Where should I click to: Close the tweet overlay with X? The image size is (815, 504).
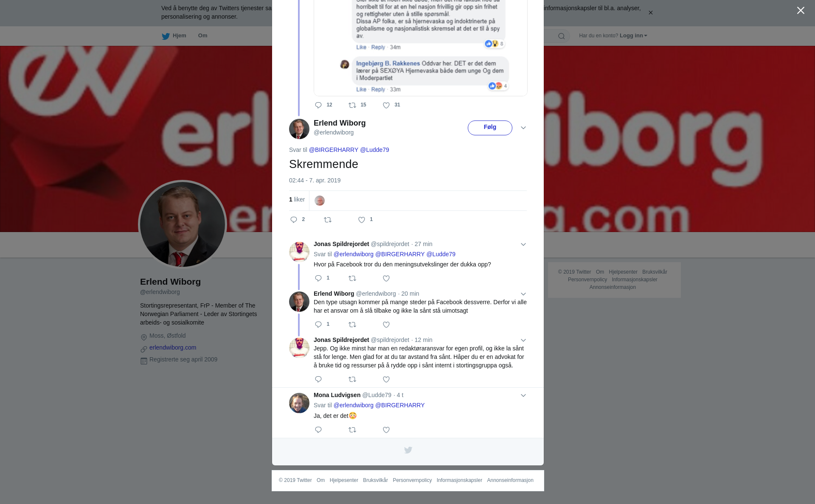(801, 11)
